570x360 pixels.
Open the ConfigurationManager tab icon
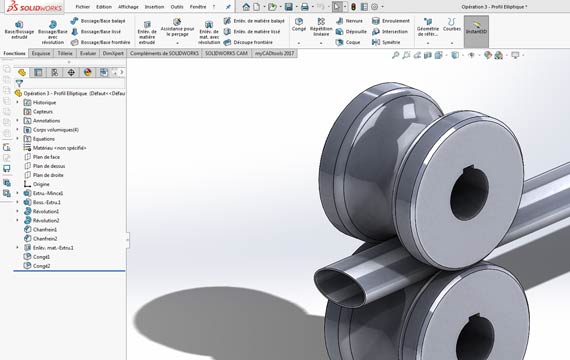(55, 72)
